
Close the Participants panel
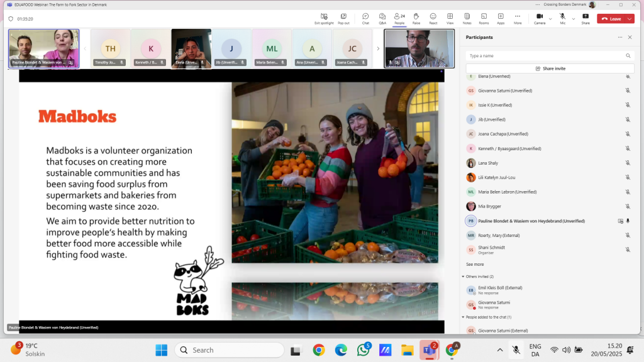tap(630, 37)
